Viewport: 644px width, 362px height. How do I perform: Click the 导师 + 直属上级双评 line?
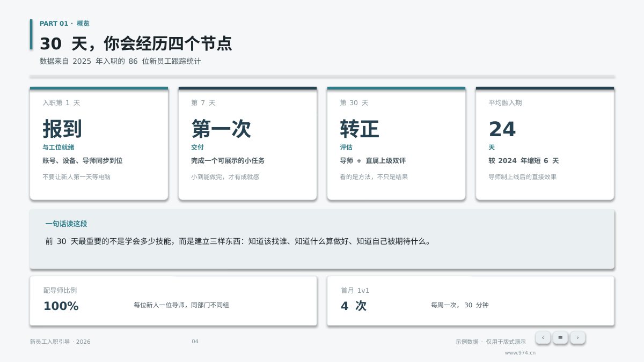tap(373, 160)
